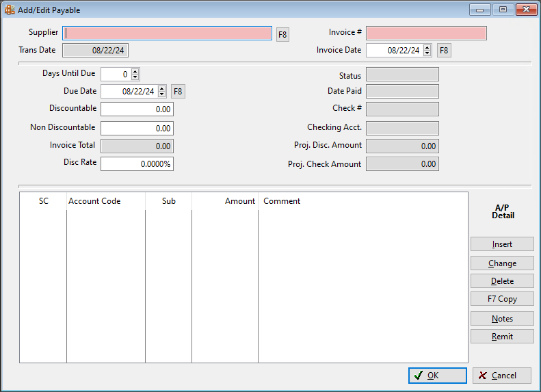This screenshot has width=541, height=392.
Task: Increase Due Date with up spinner arrow
Action: 162,89
